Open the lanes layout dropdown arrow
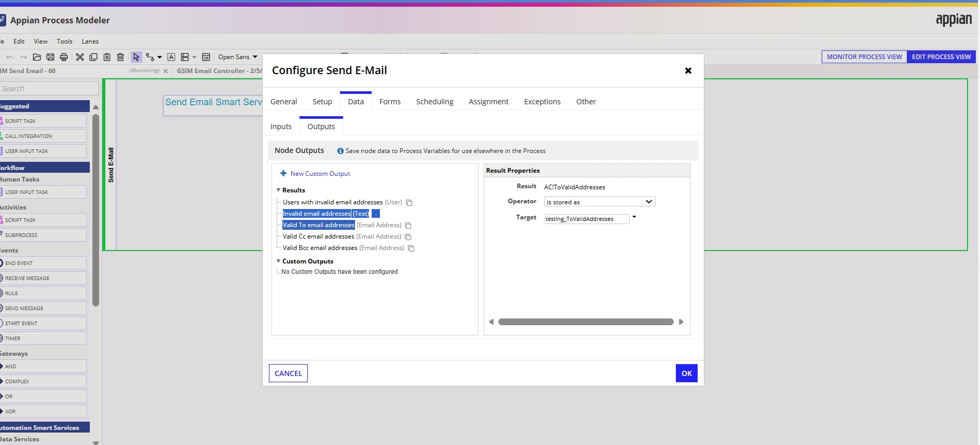 pyautogui.click(x=195, y=57)
